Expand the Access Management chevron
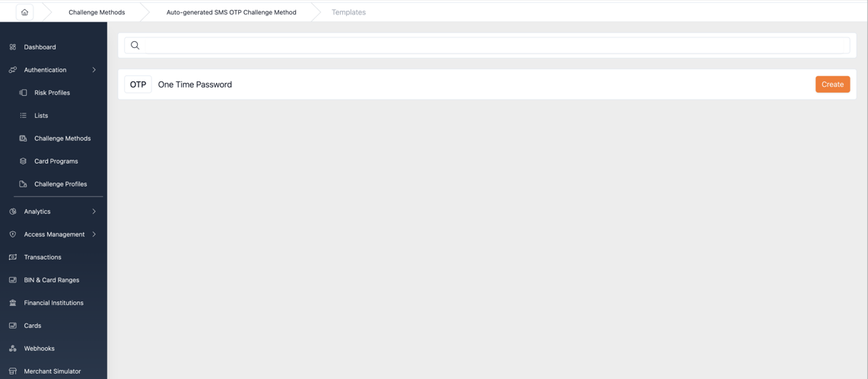The image size is (868, 379). point(94,234)
